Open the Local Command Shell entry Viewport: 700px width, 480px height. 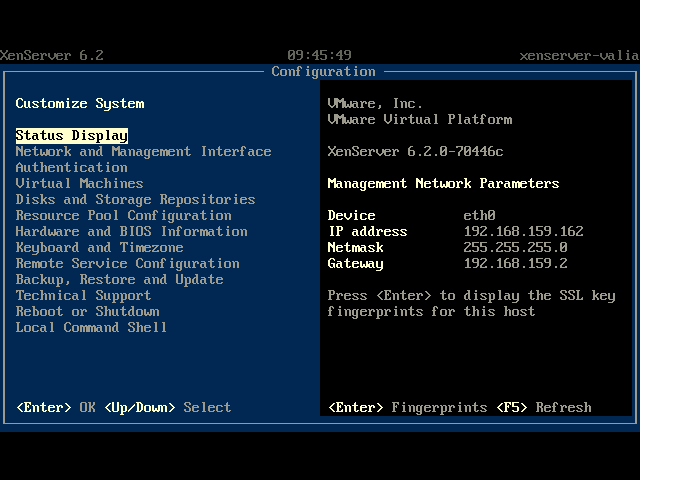[x=91, y=327]
